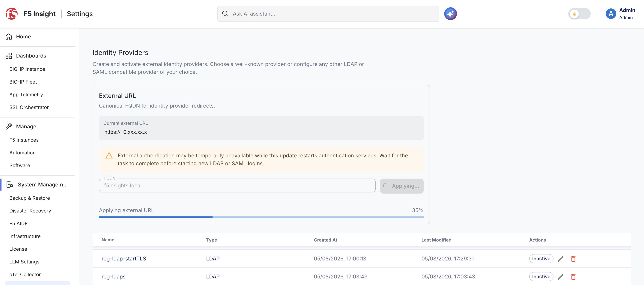This screenshot has height=285, width=644.
Task: Open Automation page
Action: point(22,153)
